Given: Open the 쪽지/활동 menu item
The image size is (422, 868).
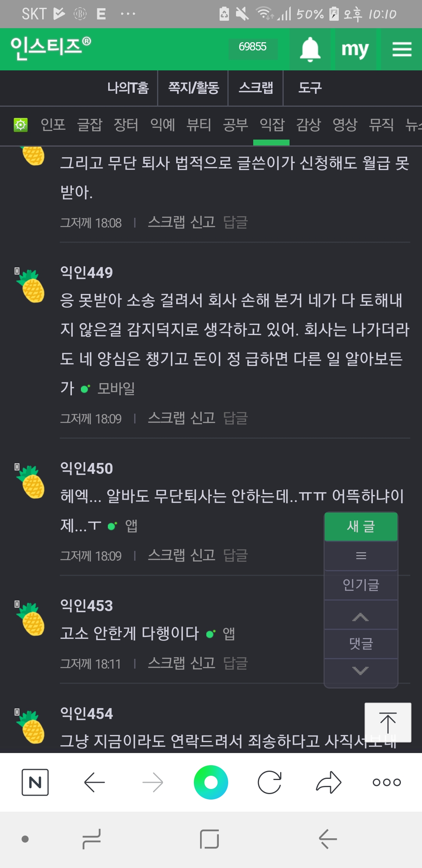Looking at the screenshot, I should tap(193, 88).
